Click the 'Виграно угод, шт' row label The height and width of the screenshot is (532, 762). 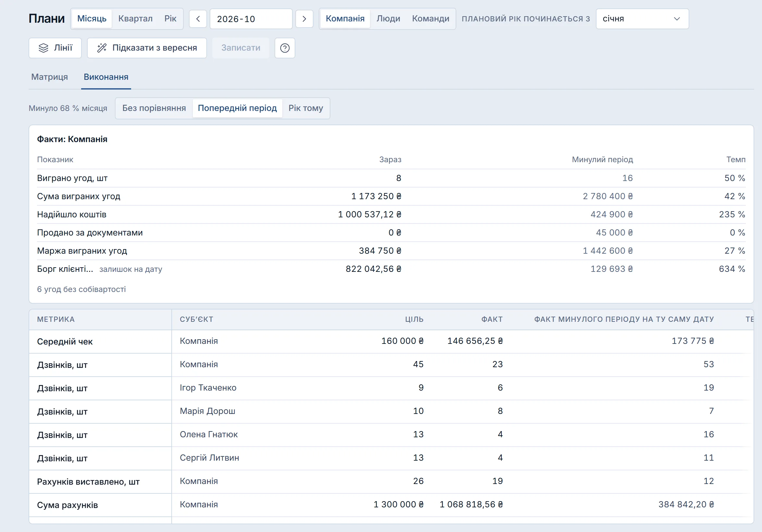tap(72, 178)
